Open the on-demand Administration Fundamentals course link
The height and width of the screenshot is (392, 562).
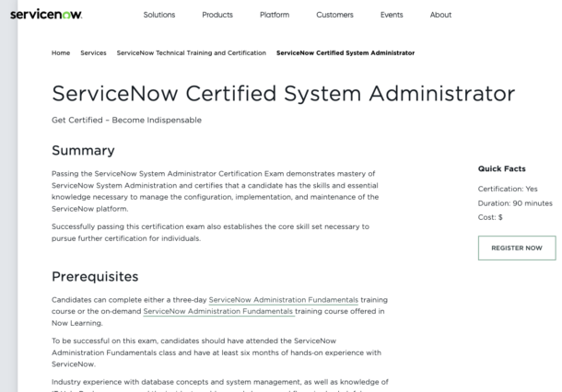[218, 311]
